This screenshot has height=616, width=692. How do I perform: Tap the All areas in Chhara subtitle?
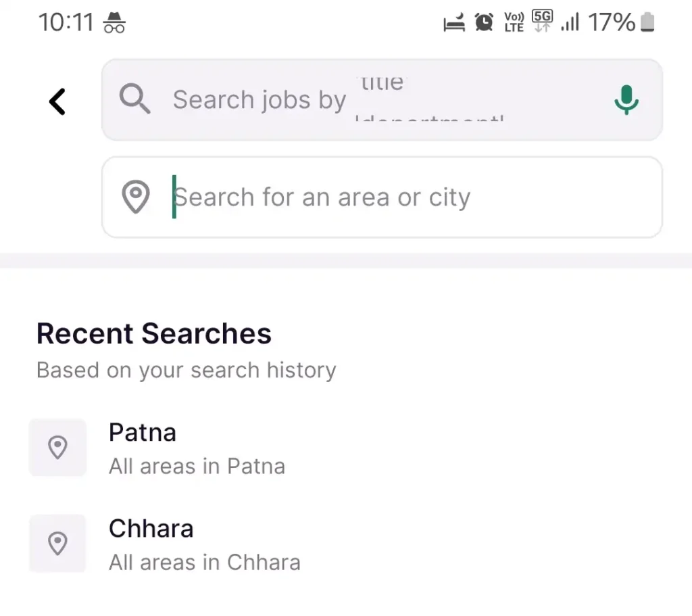(x=205, y=563)
